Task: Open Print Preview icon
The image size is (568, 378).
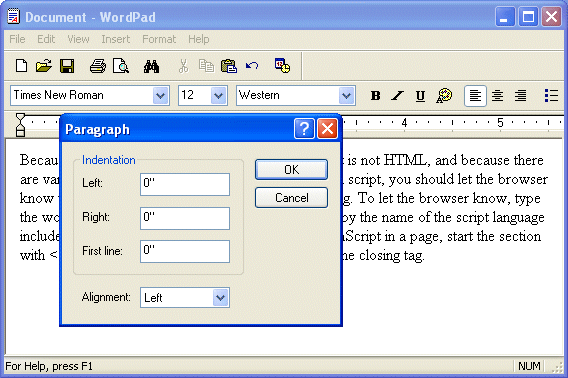Action: tap(121, 66)
